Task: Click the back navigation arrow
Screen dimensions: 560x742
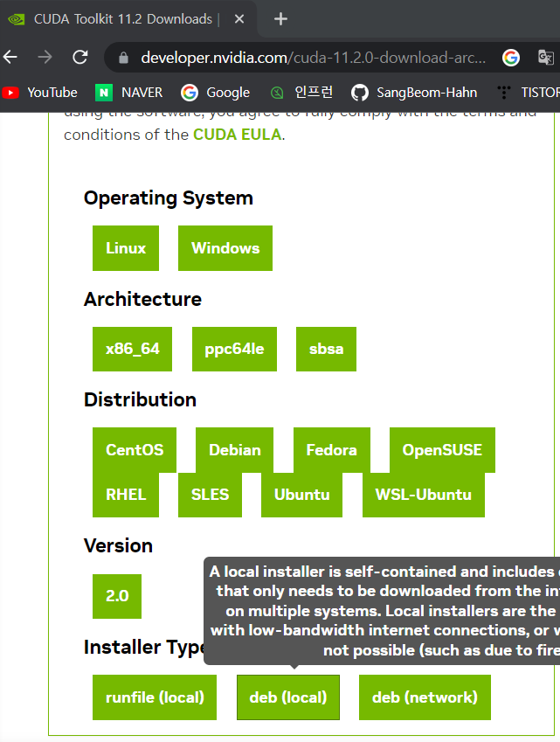Action: tap(10, 58)
